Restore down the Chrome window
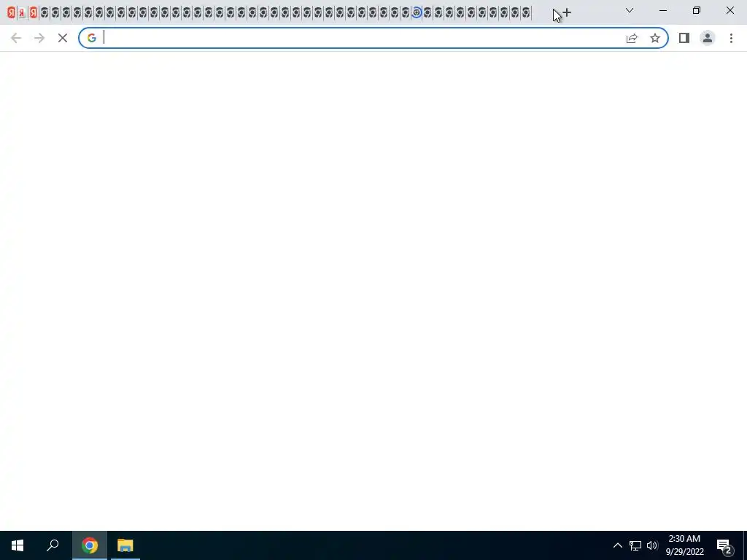Viewport: 747px width, 560px height. 697,10
